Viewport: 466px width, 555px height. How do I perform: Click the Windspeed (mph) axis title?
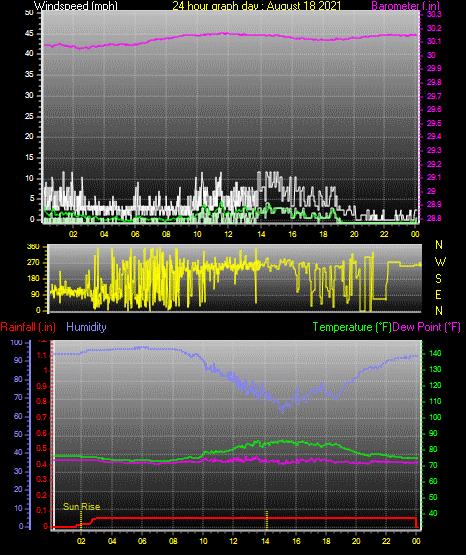point(75,5)
